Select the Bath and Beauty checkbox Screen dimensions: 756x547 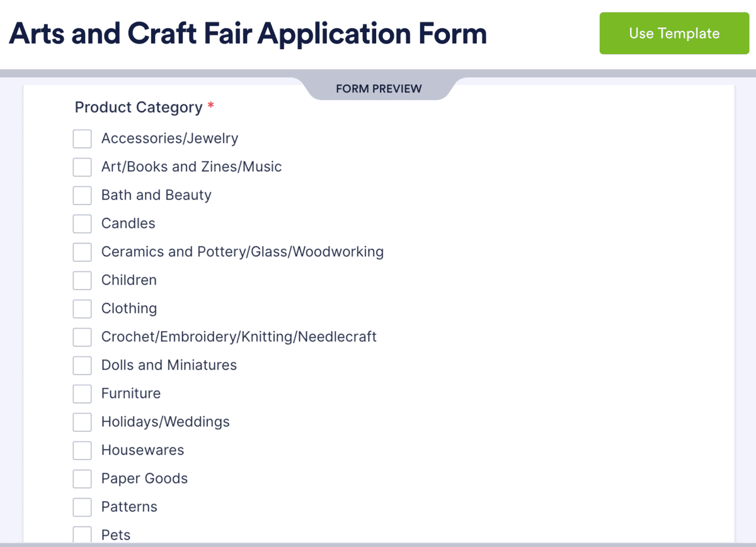82,196
